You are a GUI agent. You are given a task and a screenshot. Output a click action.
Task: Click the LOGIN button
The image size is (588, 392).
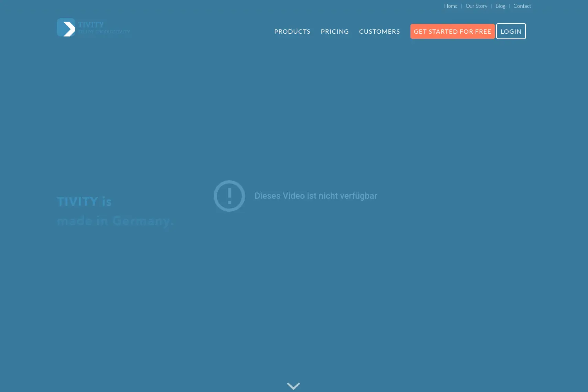(x=511, y=31)
